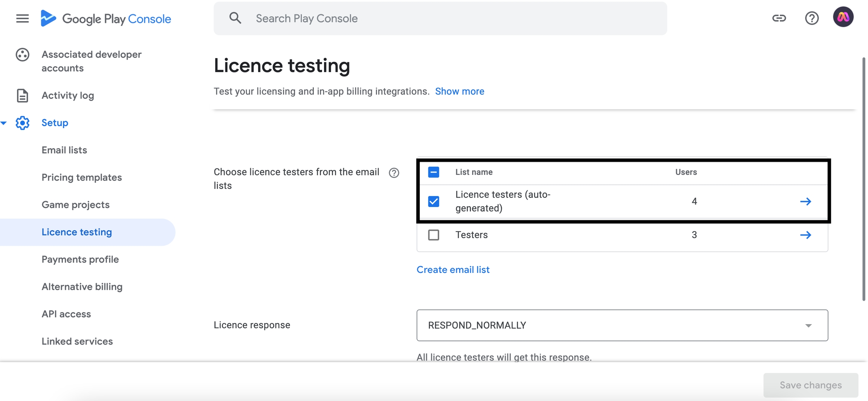
Task: Go to Email lists in sidebar
Action: (x=64, y=150)
